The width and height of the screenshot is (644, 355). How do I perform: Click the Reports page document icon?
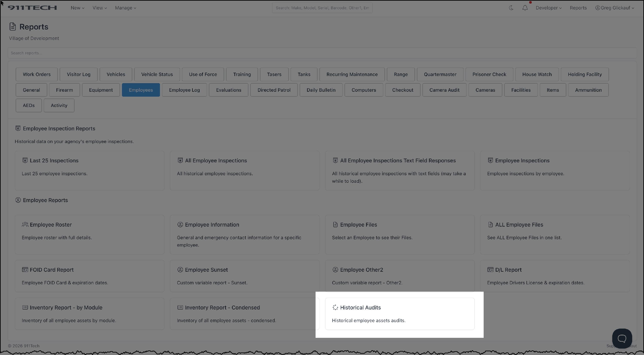click(x=12, y=26)
